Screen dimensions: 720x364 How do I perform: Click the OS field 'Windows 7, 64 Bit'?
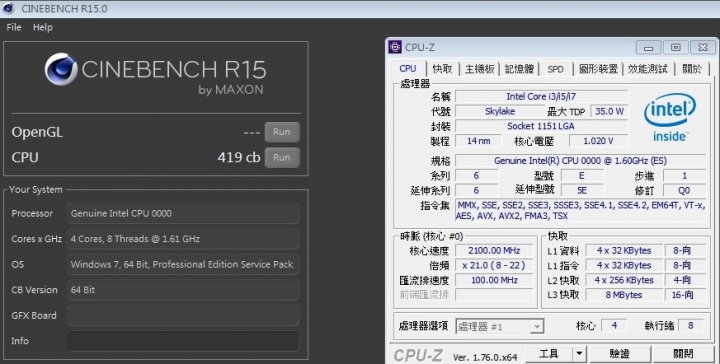pyautogui.click(x=183, y=264)
